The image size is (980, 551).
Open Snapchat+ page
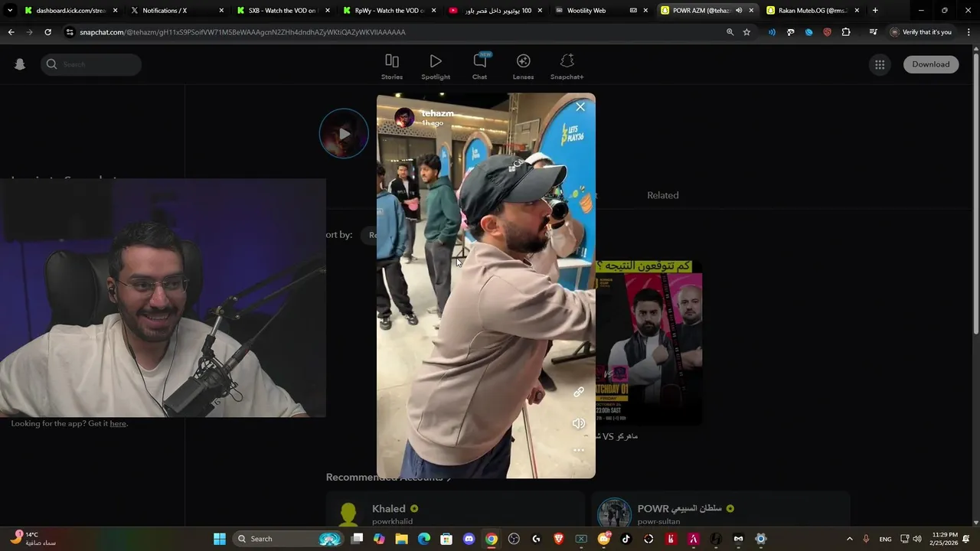[567, 67]
